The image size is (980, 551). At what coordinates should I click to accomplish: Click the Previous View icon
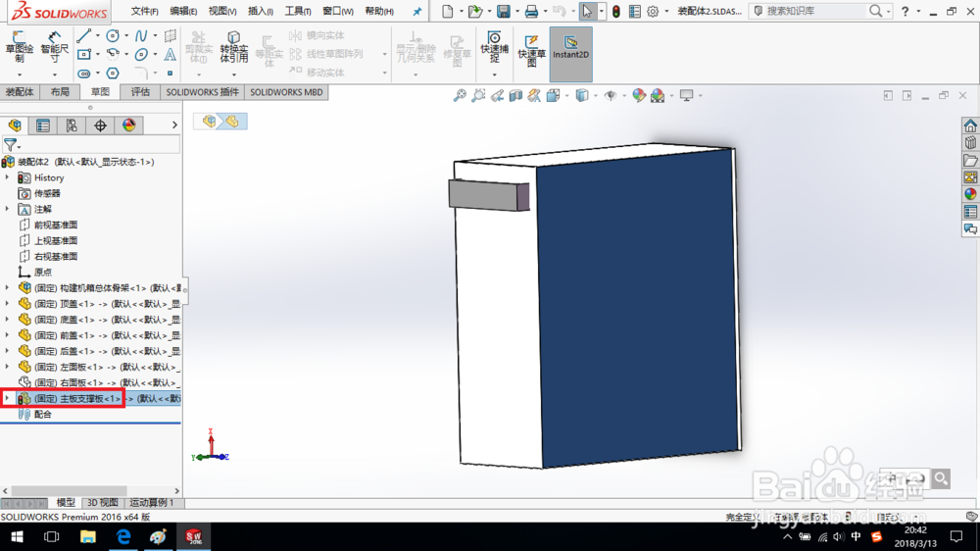497,95
